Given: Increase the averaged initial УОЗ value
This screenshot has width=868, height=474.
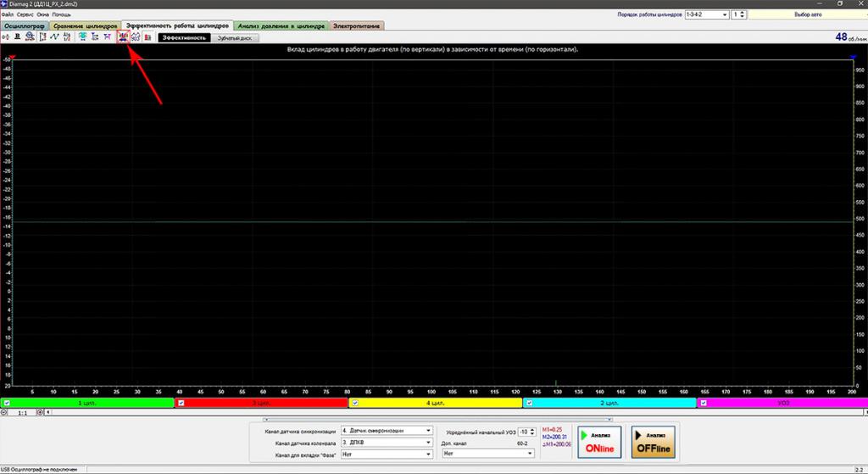Looking at the screenshot, I should pyautogui.click(x=532, y=430).
